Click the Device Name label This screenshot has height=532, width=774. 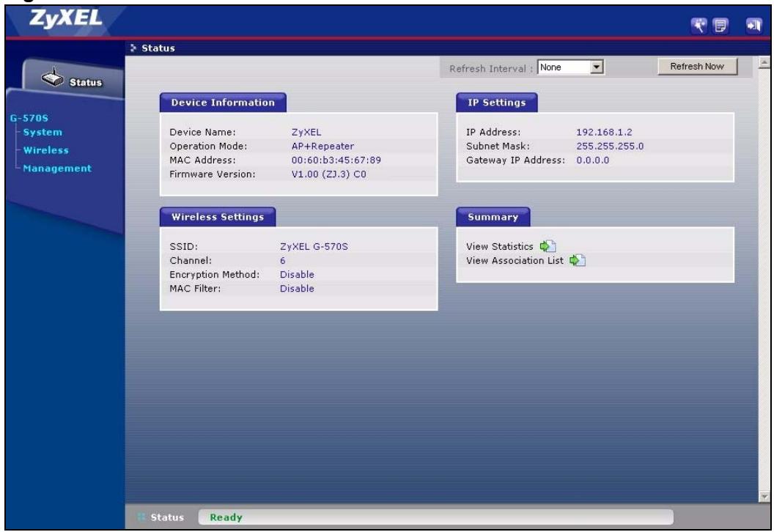202,132
